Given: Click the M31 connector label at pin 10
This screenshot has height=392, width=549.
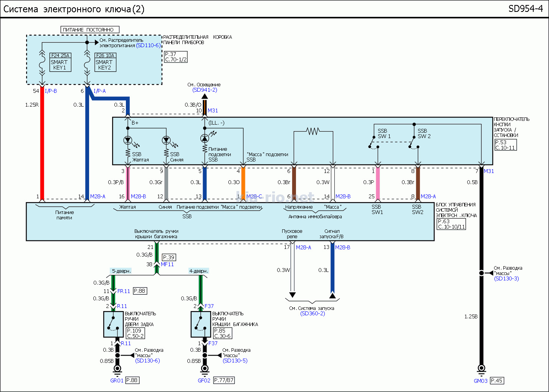Looking at the screenshot, I should click(213, 110).
